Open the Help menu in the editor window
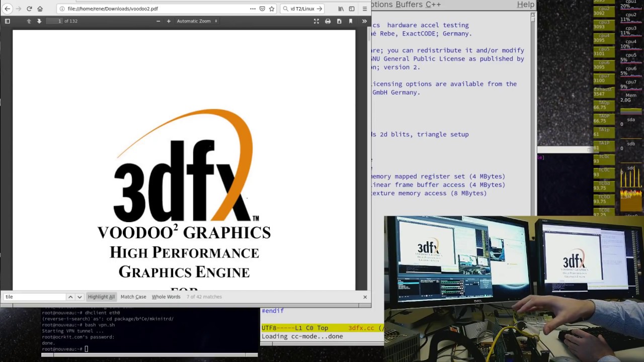 (526, 5)
